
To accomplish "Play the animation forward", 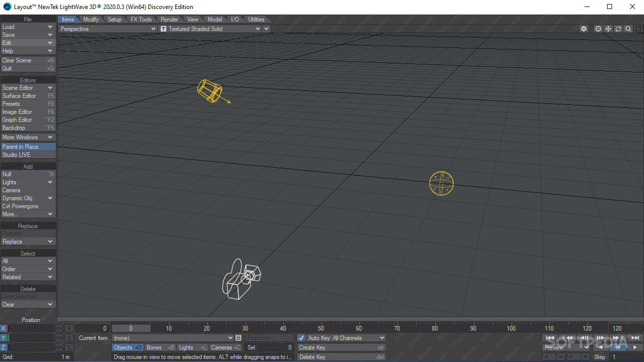I will coord(635,347).
